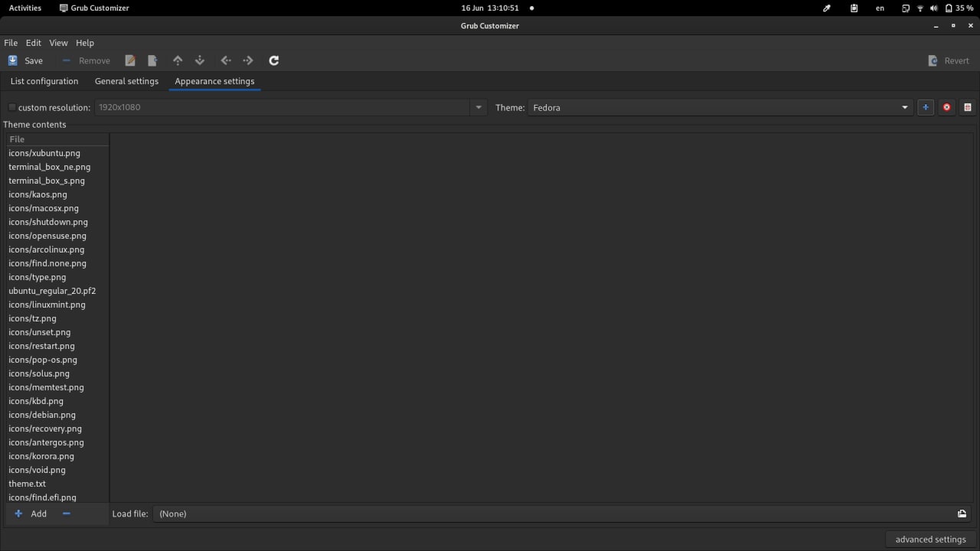Click the color picker tray icon
Image resolution: width=980 pixels, height=551 pixels.
(x=827, y=8)
